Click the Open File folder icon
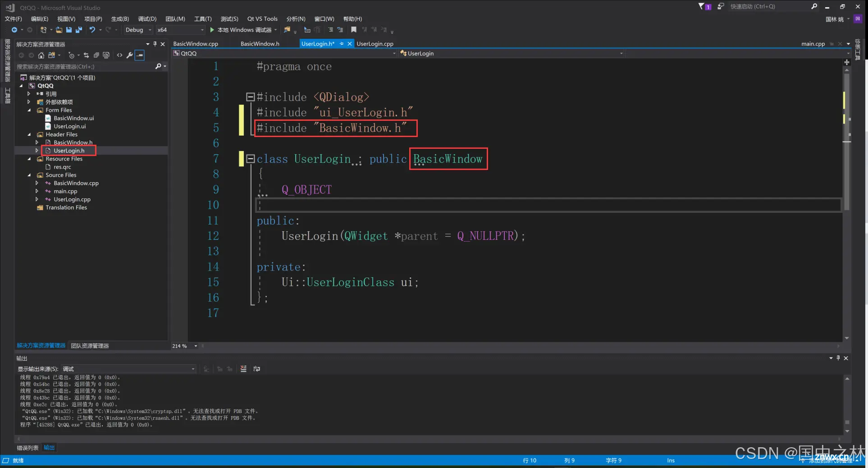The height and width of the screenshot is (468, 868). point(59,30)
